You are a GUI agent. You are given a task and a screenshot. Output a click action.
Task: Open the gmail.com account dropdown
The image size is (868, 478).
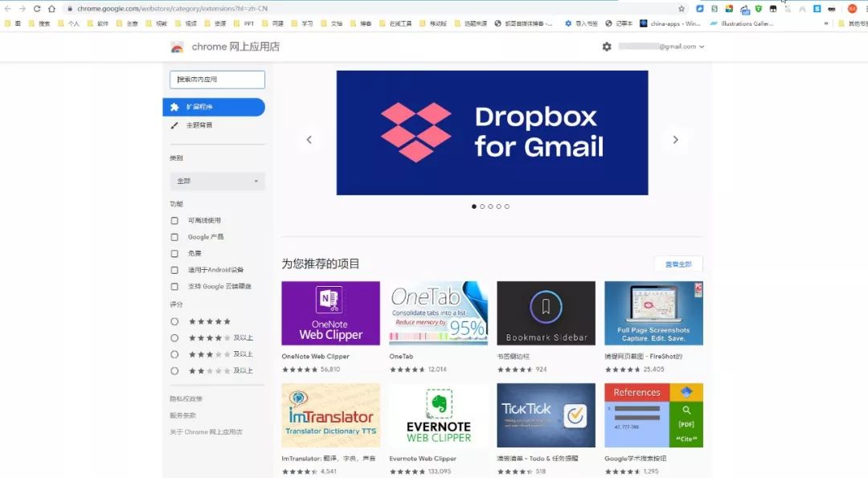pyautogui.click(x=661, y=47)
